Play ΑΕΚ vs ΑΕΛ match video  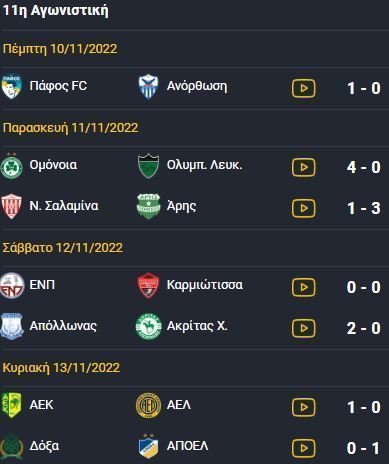tap(303, 407)
